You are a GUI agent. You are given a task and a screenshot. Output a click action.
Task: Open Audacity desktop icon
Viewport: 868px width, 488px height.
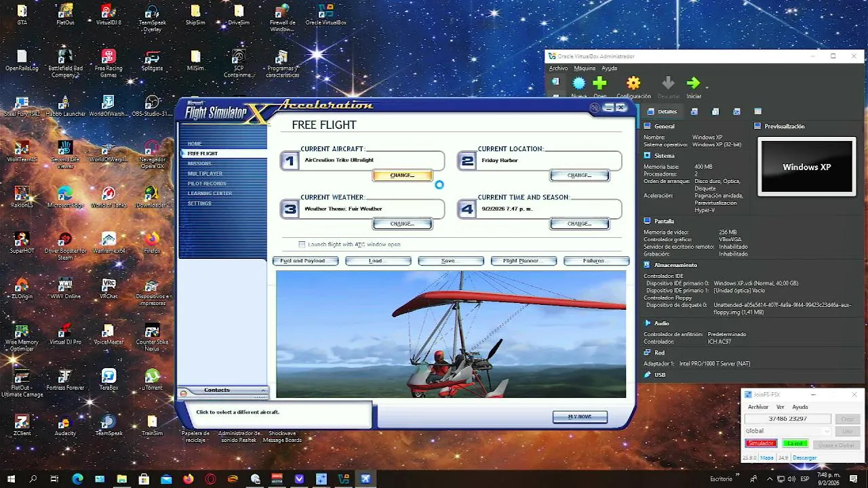pos(65,425)
